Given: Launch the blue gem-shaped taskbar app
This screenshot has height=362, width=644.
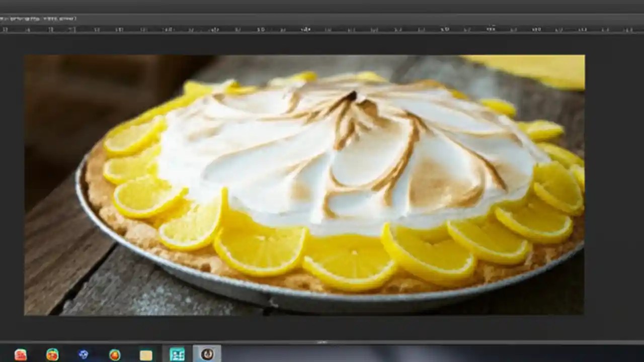Looking at the screenshot, I should [84, 355].
